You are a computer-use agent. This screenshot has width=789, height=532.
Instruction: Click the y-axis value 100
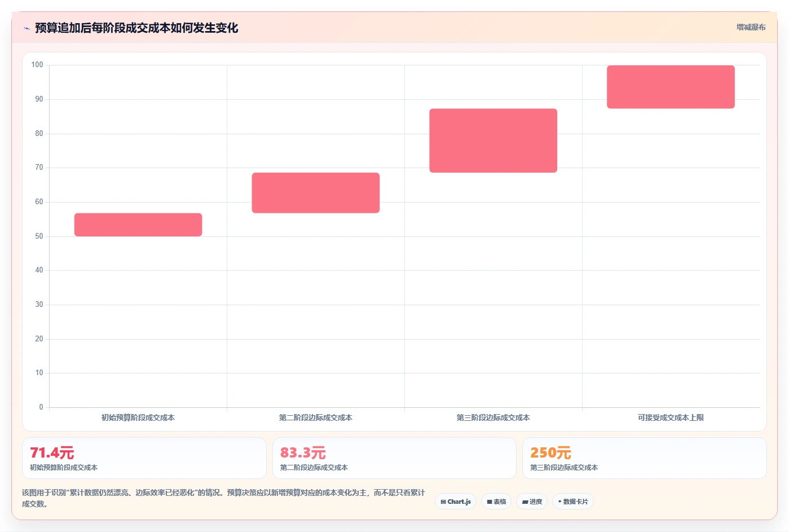[37, 65]
